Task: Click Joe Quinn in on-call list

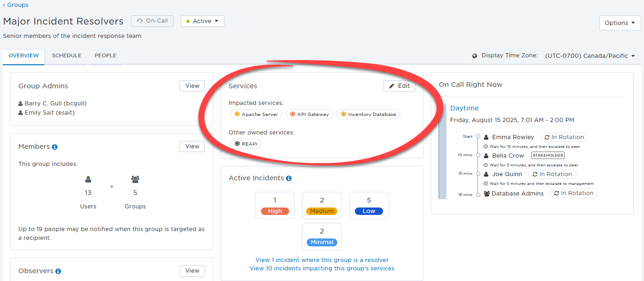Action: (507, 174)
